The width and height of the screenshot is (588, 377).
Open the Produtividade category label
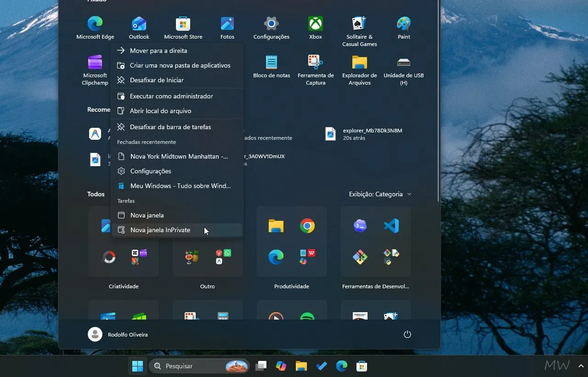point(292,286)
